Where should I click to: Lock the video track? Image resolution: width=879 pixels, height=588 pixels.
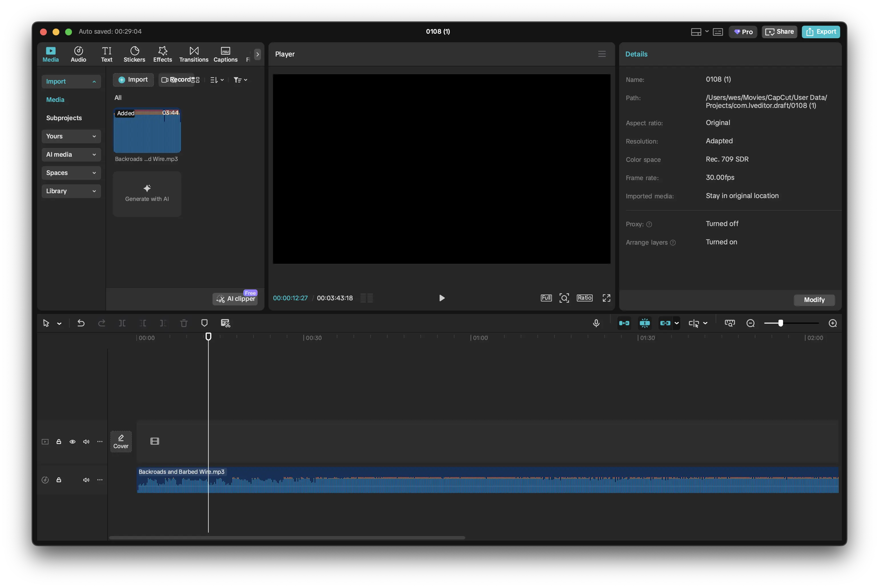[59, 442]
